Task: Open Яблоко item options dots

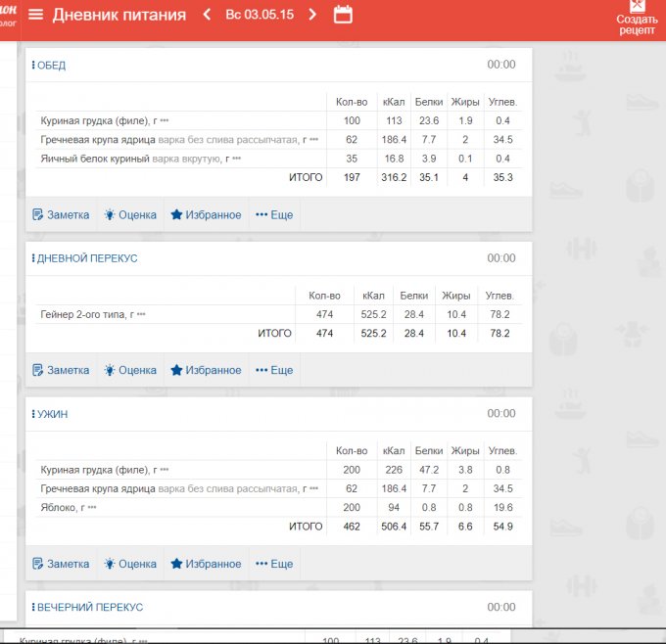Action: point(93,508)
